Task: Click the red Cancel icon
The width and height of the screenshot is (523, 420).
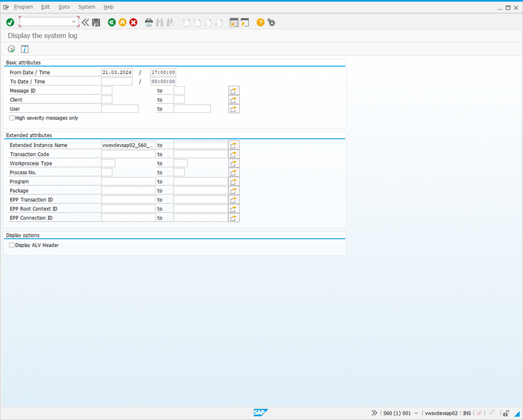Action: click(133, 22)
